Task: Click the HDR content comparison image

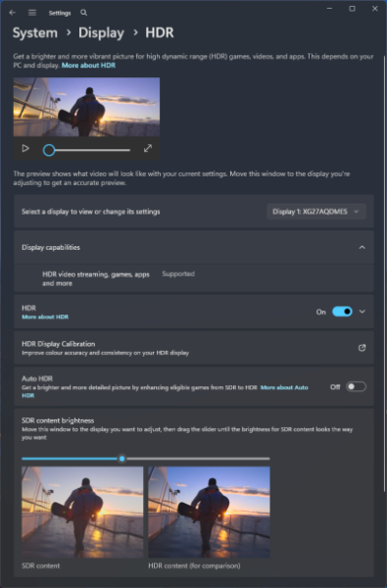Action: click(209, 512)
